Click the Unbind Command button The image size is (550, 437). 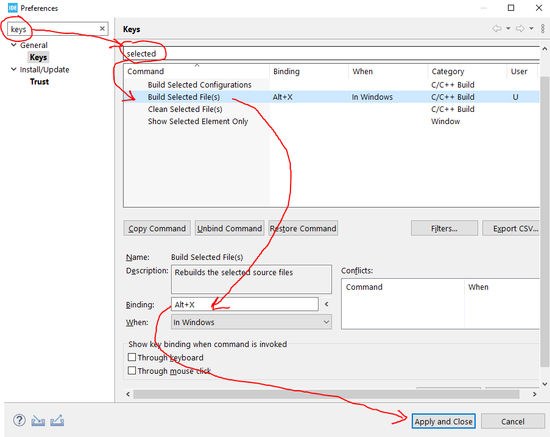229,228
